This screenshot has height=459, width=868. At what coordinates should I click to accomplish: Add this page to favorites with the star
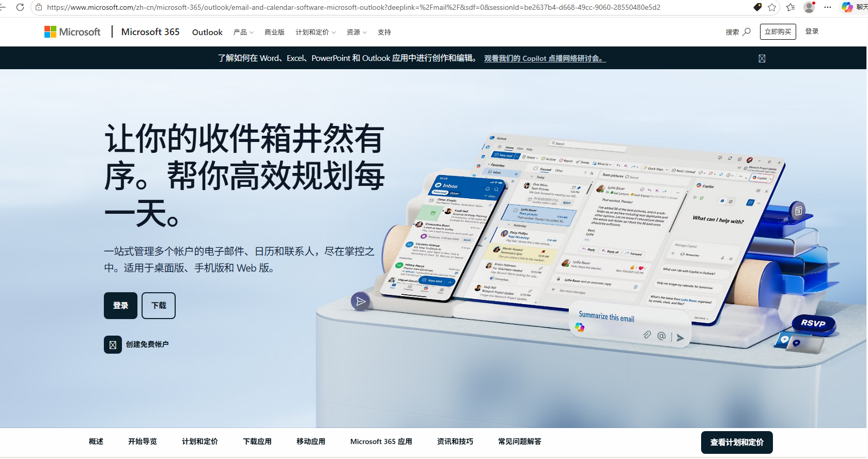tap(772, 7)
